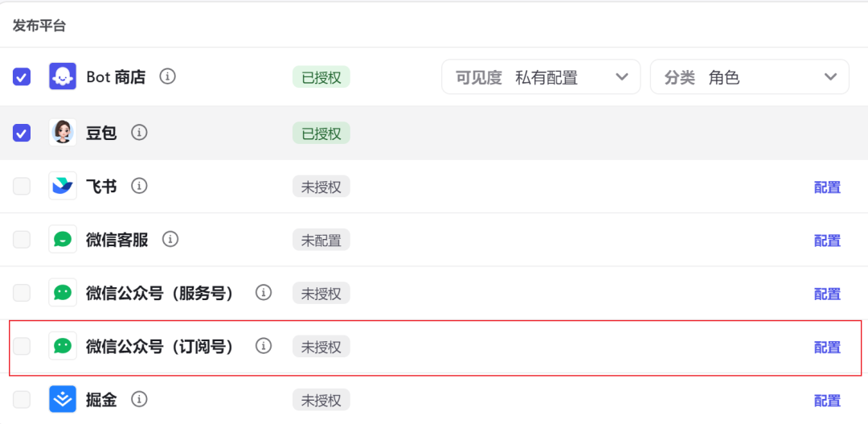
Task: Click the 已授权 badge for 豆包
Action: 321,134
